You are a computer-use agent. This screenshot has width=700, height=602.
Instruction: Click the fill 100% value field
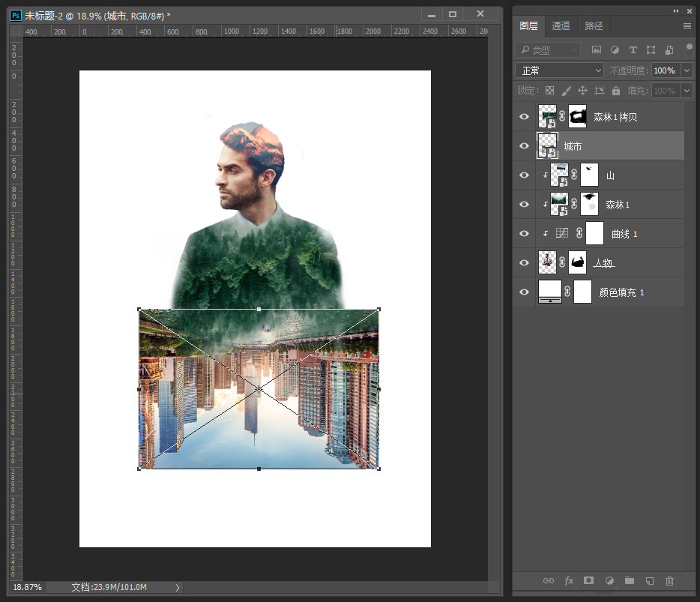tap(666, 91)
